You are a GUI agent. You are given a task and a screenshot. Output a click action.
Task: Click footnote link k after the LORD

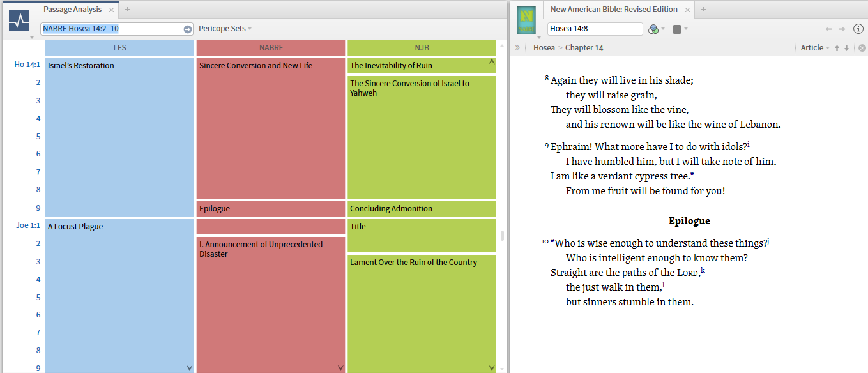click(703, 270)
